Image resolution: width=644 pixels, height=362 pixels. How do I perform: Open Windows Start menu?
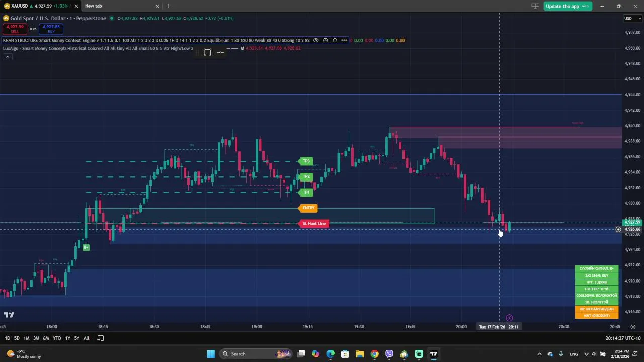coord(210,354)
